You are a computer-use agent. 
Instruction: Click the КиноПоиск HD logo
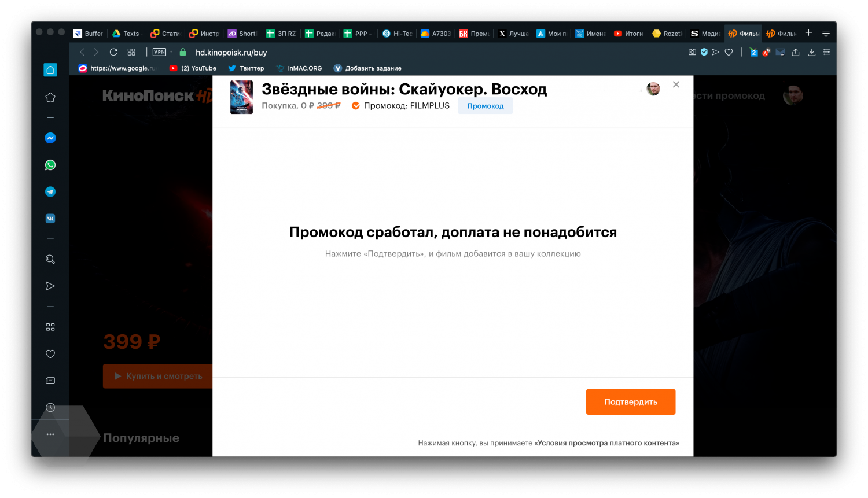pyautogui.click(x=157, y=96)
